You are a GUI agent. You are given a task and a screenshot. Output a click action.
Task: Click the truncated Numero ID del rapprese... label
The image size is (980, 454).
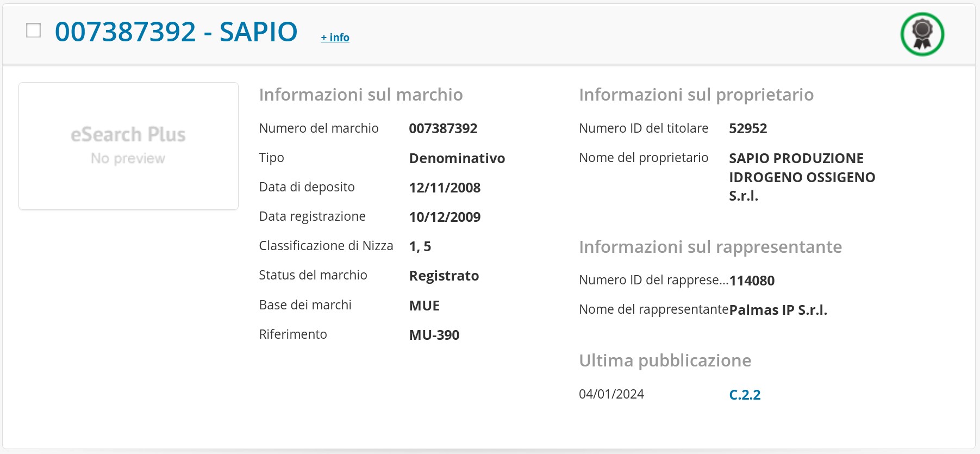pyautogui.click(x=654, y=280)
